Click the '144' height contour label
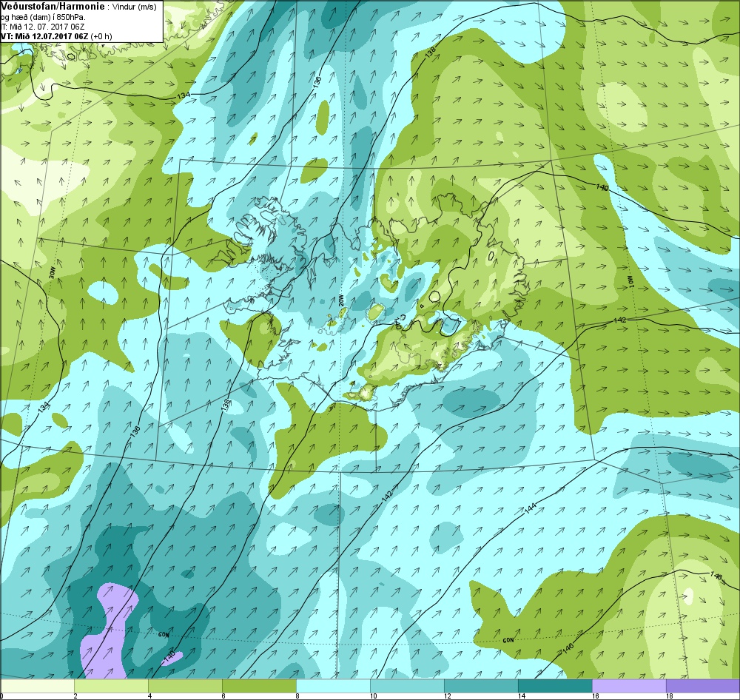This screenshot has height=700, width=740. pyautogui.click(x=531, y=508)
